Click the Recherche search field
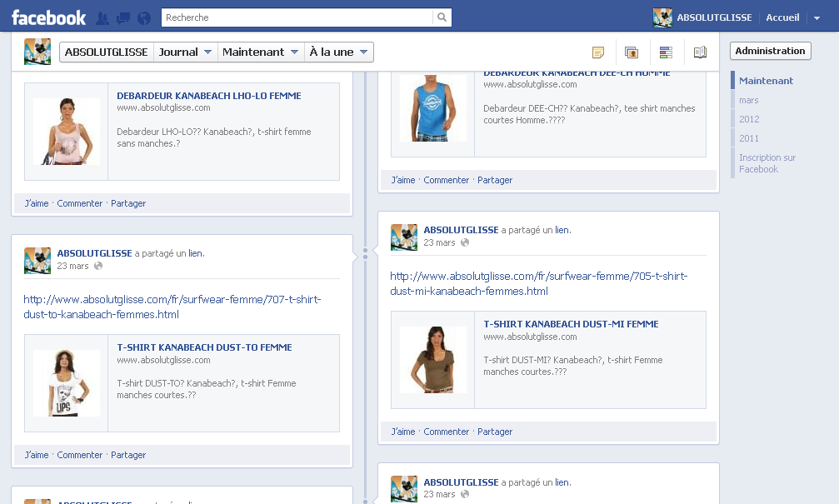The height and width of the screenshot is (504, 839). click(x=297, y=17)
